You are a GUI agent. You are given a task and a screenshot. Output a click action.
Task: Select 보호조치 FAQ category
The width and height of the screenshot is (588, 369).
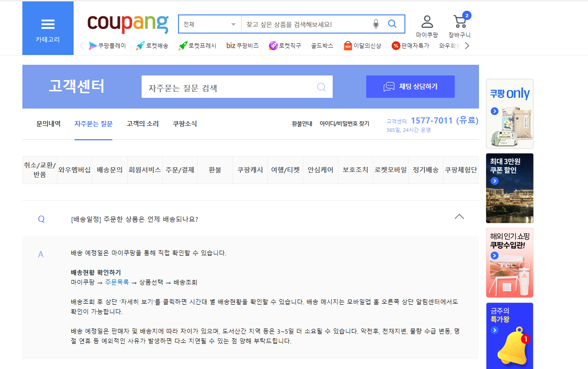pos(356,170)
